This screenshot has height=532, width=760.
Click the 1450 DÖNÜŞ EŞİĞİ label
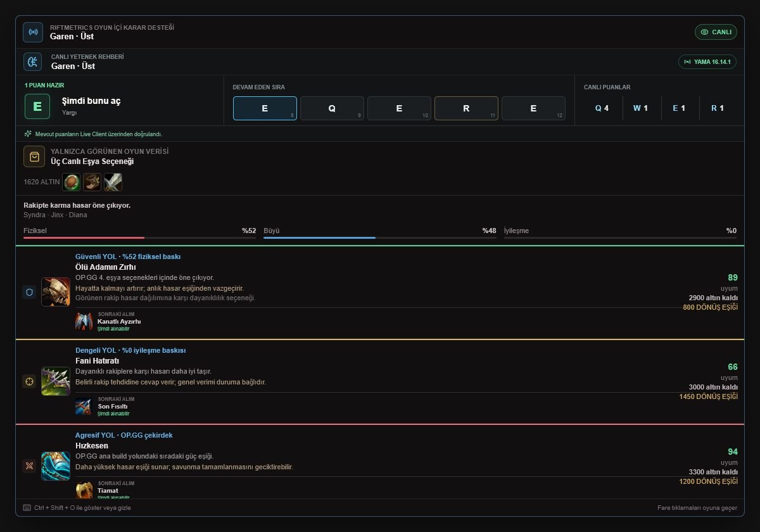[709, 396]
